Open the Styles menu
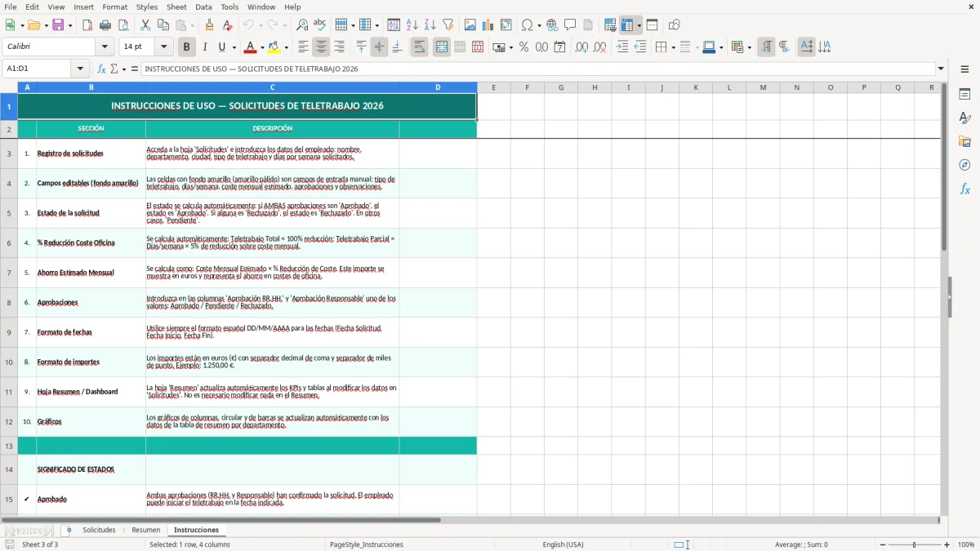The height and width of the screenshot is (551, 980). point(147,7)
